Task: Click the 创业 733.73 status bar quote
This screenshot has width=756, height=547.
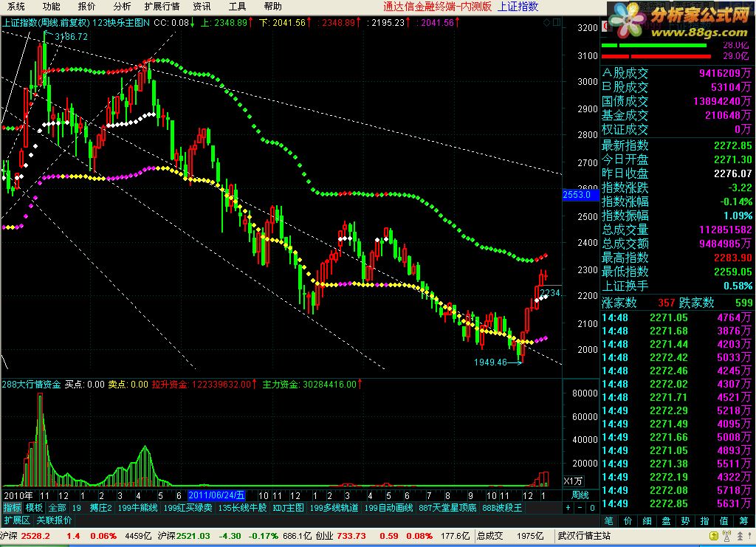Action: pyautogui.click(x=341, y=536)
